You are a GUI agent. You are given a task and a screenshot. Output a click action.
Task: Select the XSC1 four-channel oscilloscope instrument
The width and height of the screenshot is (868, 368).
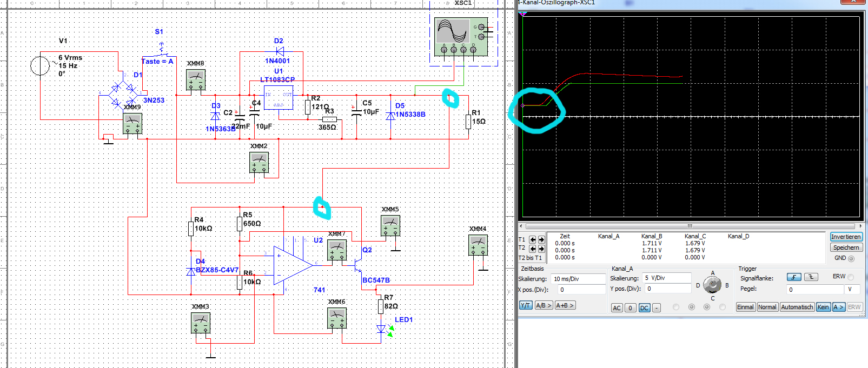[461, 37]
